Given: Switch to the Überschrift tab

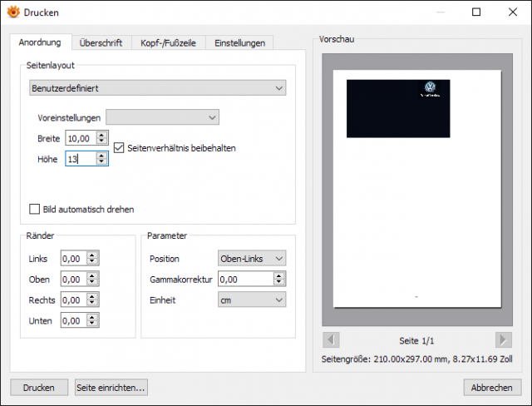Looking at the screenshot, I should [x=101, y=43].
